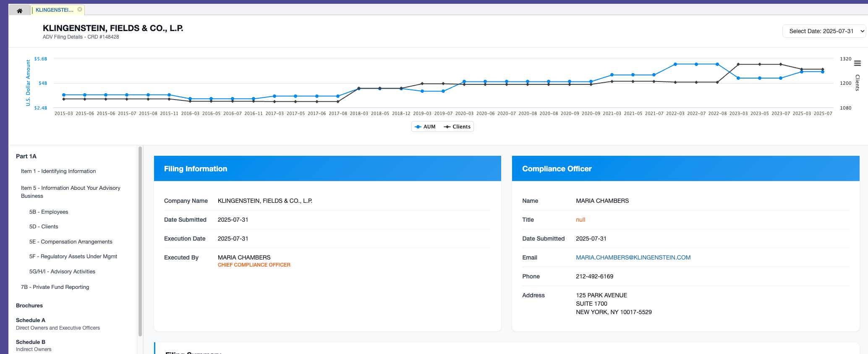868x354 pixels.
Task: Toggle the Clients series in chart legend
Action: (458, 127)
